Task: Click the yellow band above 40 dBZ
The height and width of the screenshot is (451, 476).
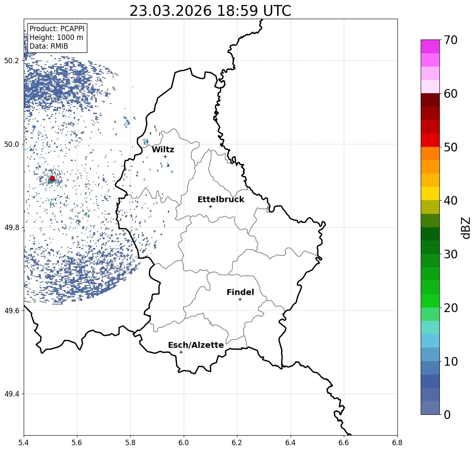Action: pyautogui.click(x=430, y=193)
